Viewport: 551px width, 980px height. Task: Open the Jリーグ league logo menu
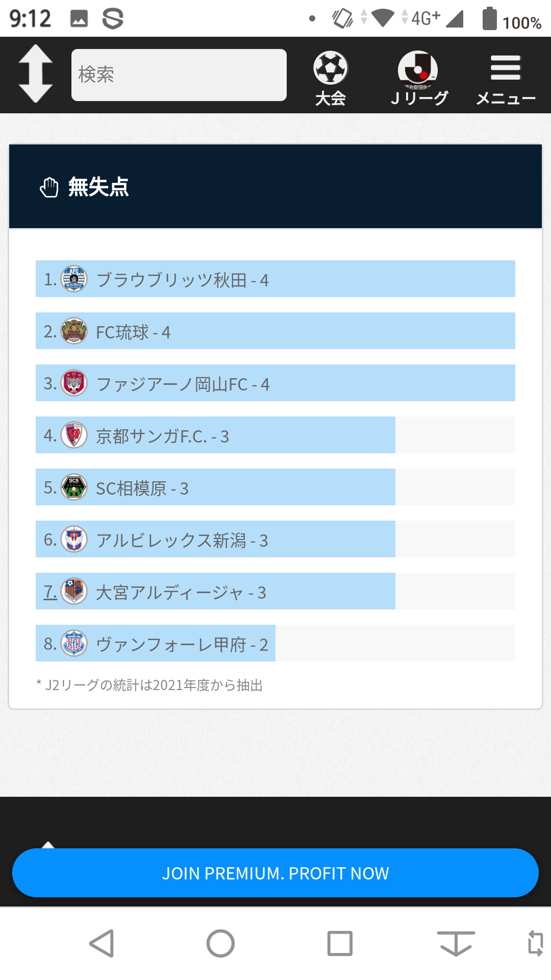(x=419, y=78)
